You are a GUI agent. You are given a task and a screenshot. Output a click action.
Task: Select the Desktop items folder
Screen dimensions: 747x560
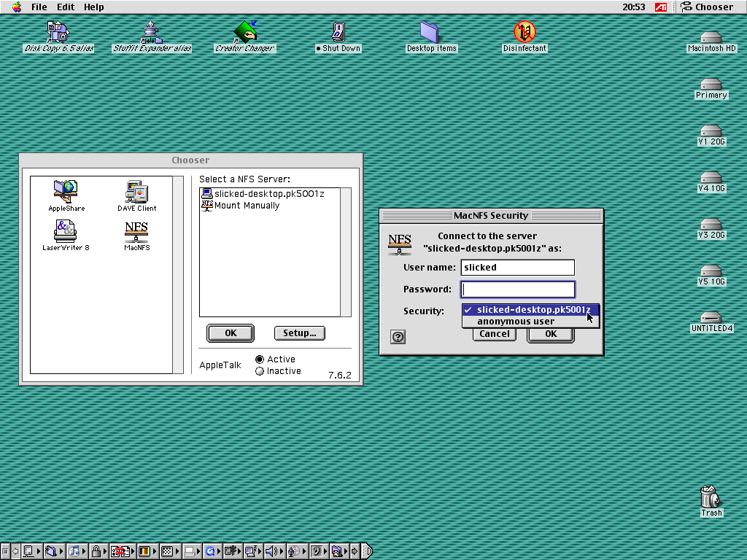click(431, 36)
